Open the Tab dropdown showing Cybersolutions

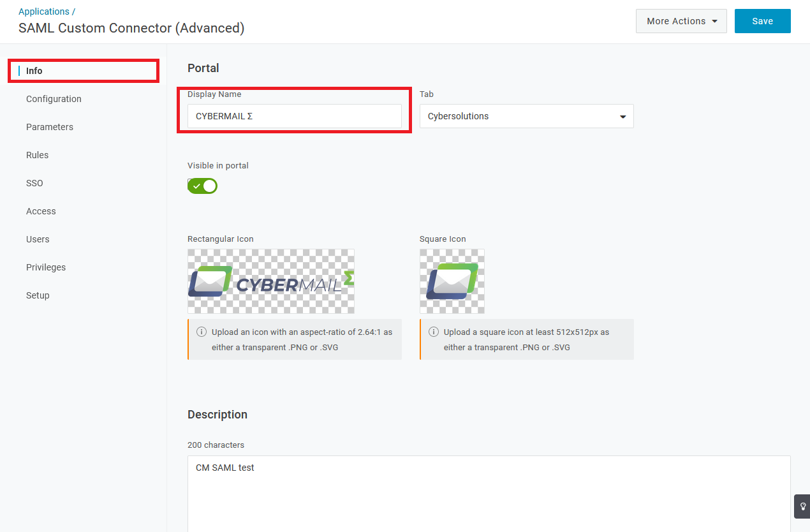[x=527, y=116]
